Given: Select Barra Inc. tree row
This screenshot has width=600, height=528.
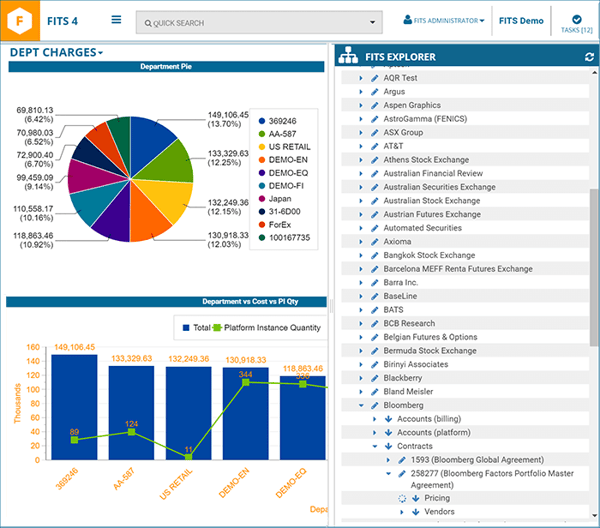Looking at the screenshot, I should (465, 282).
